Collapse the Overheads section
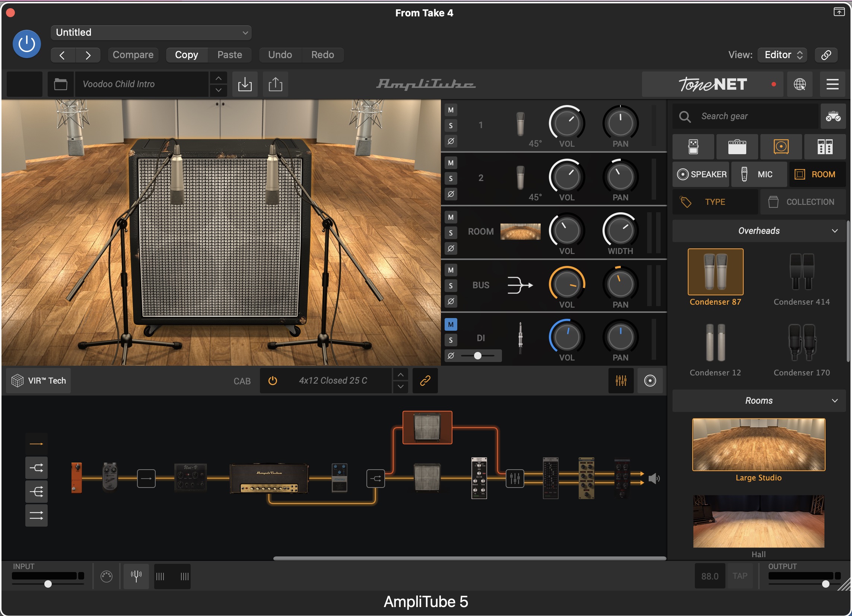The height and width of the screenshot is (616, 852). click(x=759, y=231)
